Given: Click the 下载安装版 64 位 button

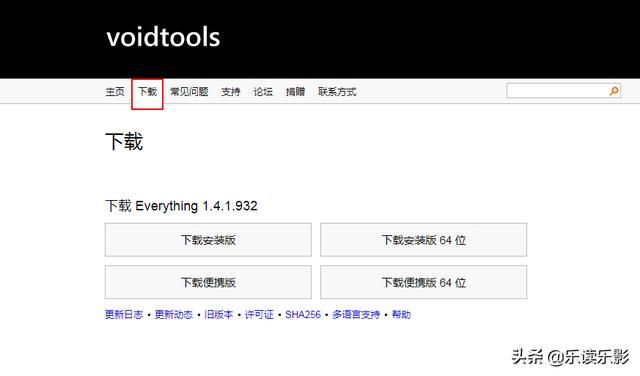Looking at the screenshot, I should pos(424,240).
